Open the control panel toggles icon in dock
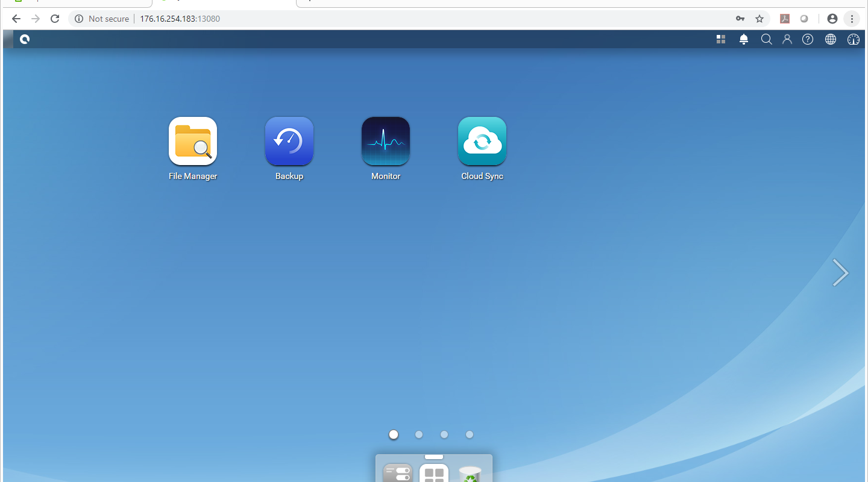 (x=398, y=473)
